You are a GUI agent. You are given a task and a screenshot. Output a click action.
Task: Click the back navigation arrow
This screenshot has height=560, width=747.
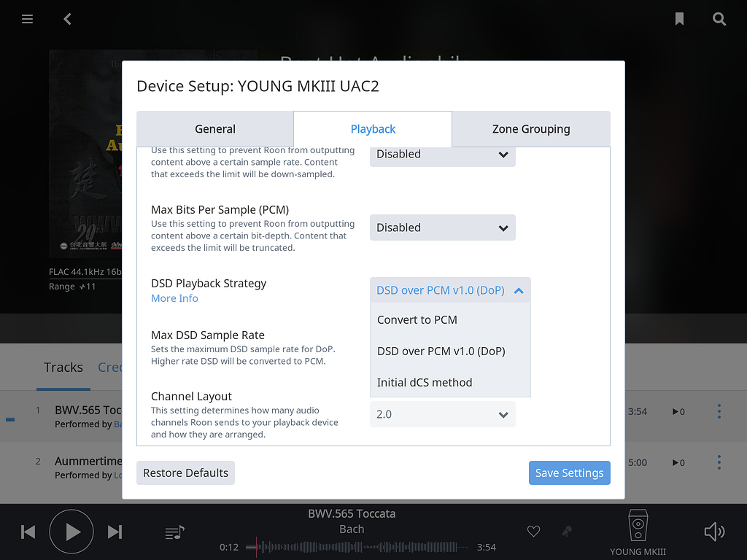(66, 19)
